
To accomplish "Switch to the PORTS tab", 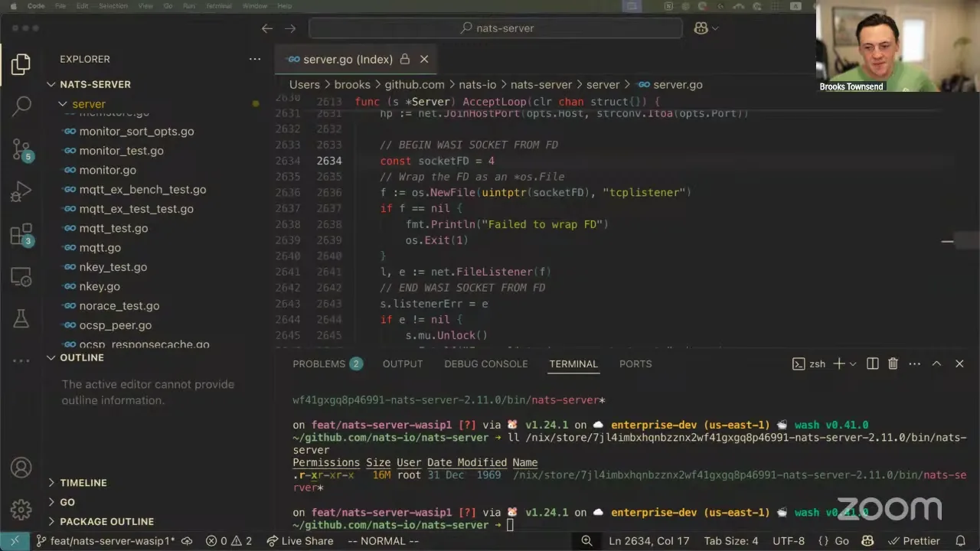I will [635, 364].
